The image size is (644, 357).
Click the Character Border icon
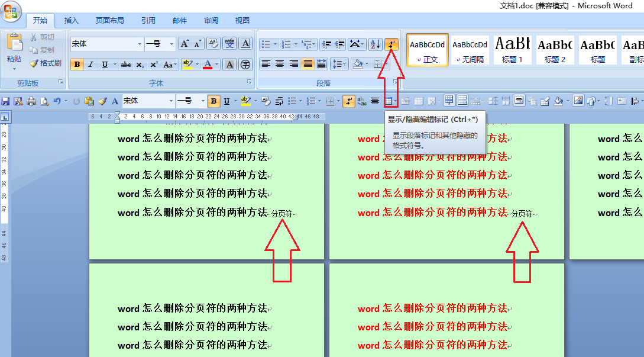tap(245, 44)
